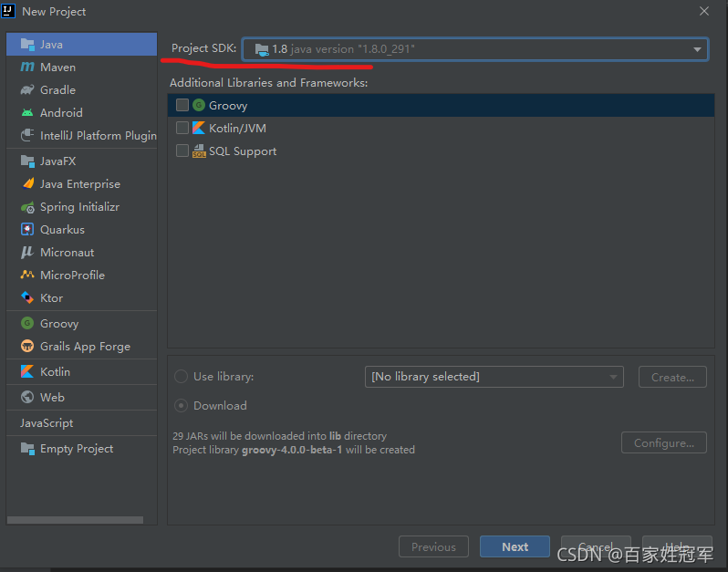Click the SQL Support framework icon
The image size is (728, 572).
click(199, 151)
